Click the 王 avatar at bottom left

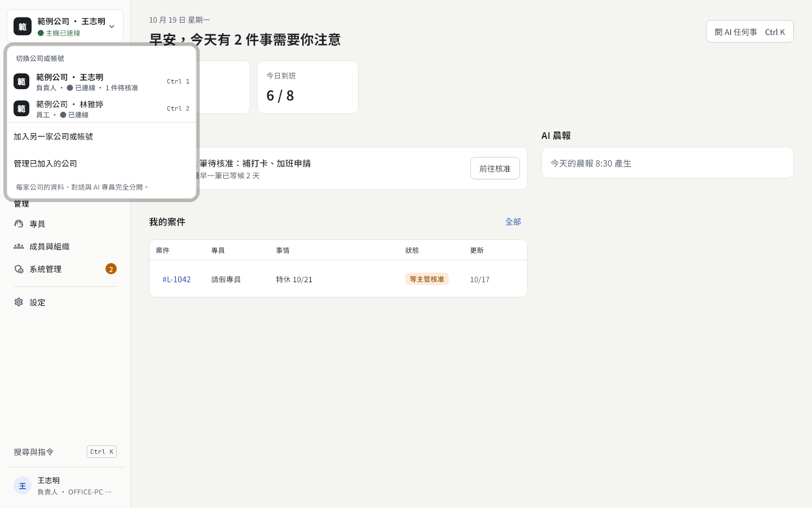pos(23,486)
